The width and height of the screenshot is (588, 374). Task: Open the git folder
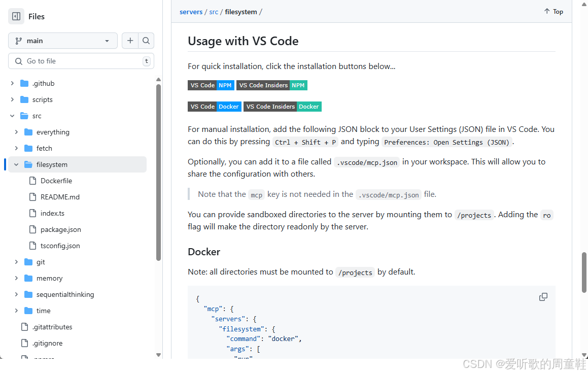click(x=41, y=262)
